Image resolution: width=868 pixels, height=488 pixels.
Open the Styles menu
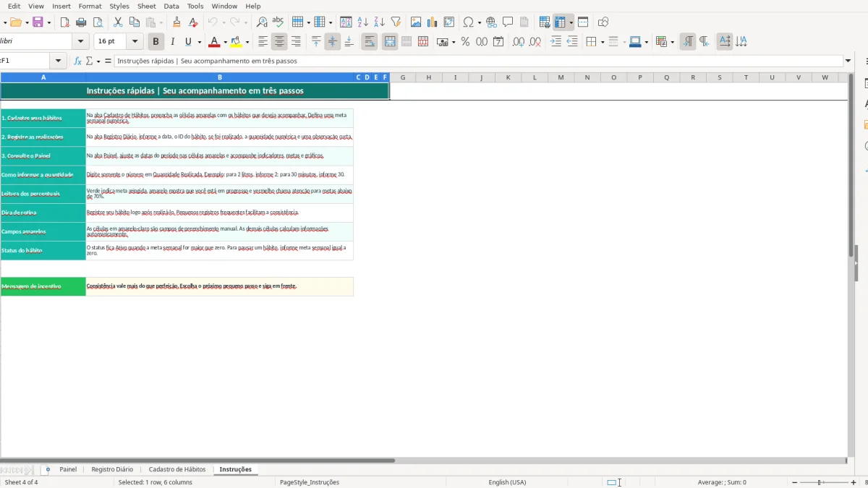pos(119,6)
